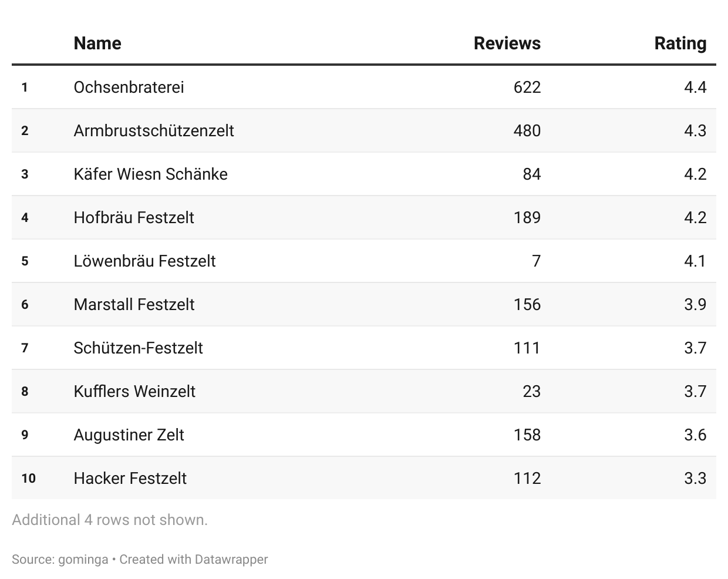Select the Ochsenbraterei row name
Image resolution: width=728 pixels, height=579 pixels.
(x=129, y=87)
